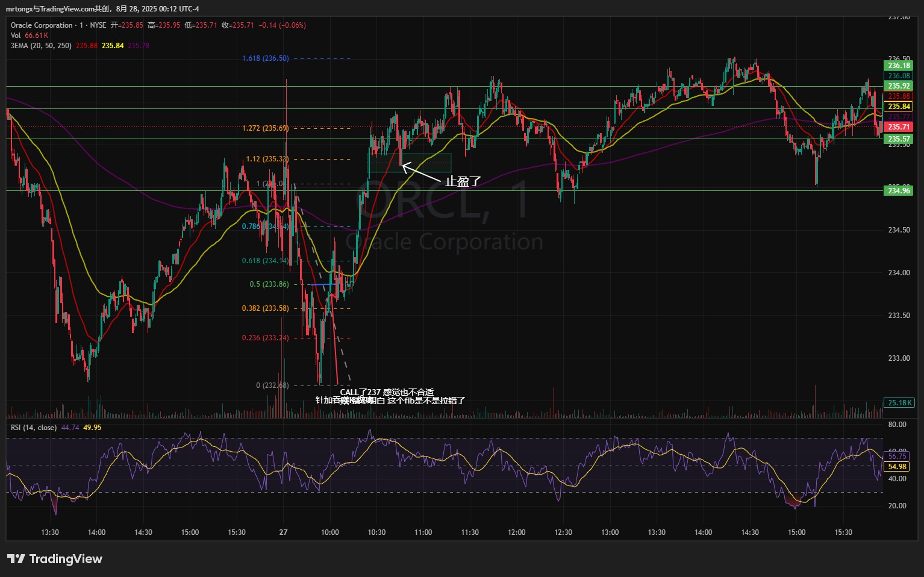Click the open price value 开=235.85

[x=127, y=25]
